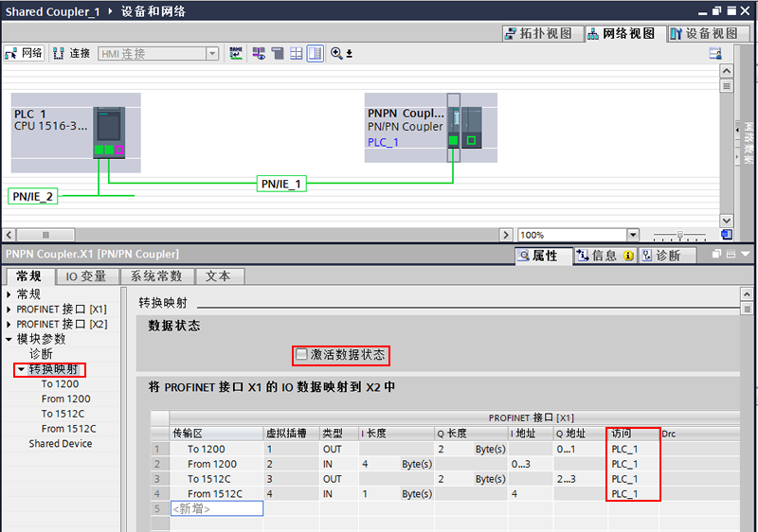Select the From 1200 tree item
The height and width of the screenshot is (532, 758).
tap(65, 399)
